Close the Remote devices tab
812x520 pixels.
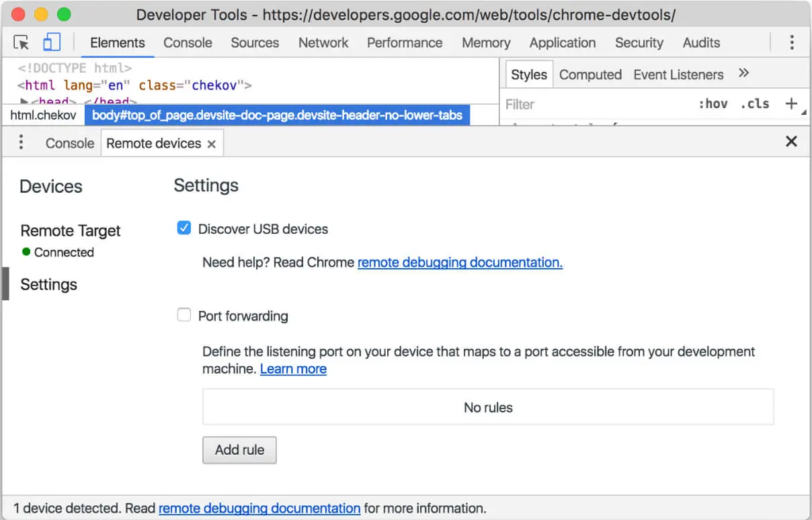pyautogui.click(x=211, y=144)
